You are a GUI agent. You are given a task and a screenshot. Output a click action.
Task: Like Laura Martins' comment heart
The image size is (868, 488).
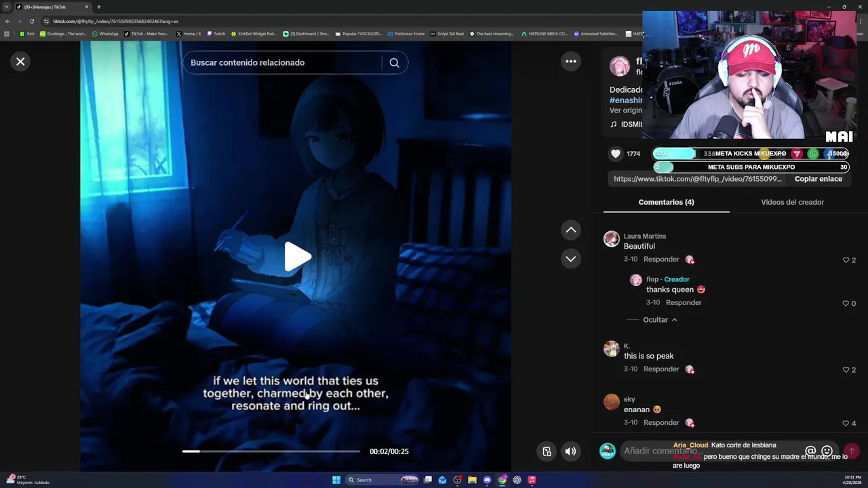point(846,260)
